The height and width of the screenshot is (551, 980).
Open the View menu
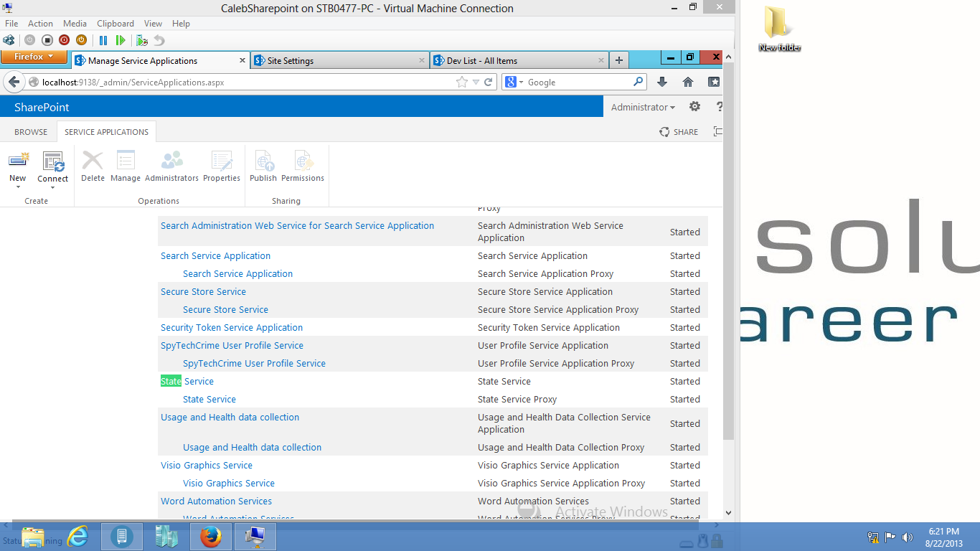click(154, 24)
